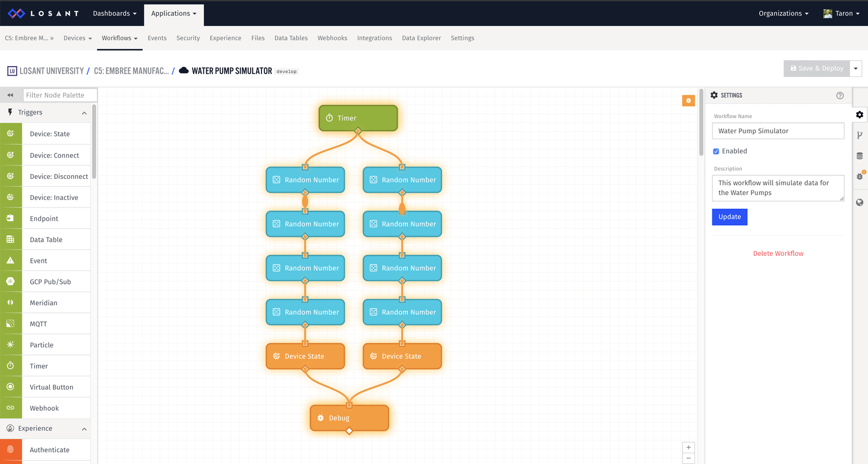Viewport: 868px width, 464px height.
Task: Collapse the node palette with double-arrow icon
Action: tap(10, 95)
